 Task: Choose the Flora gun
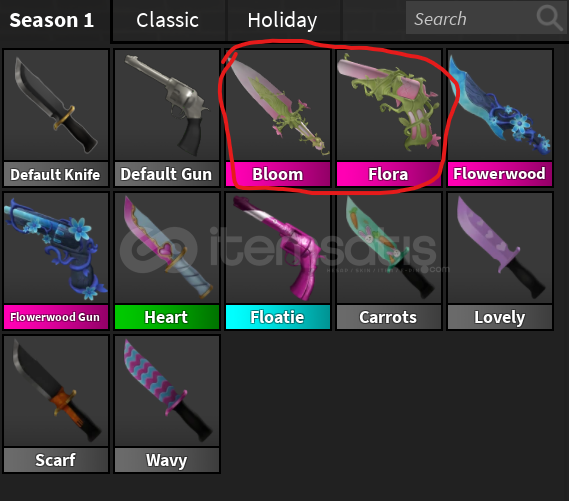389,118
